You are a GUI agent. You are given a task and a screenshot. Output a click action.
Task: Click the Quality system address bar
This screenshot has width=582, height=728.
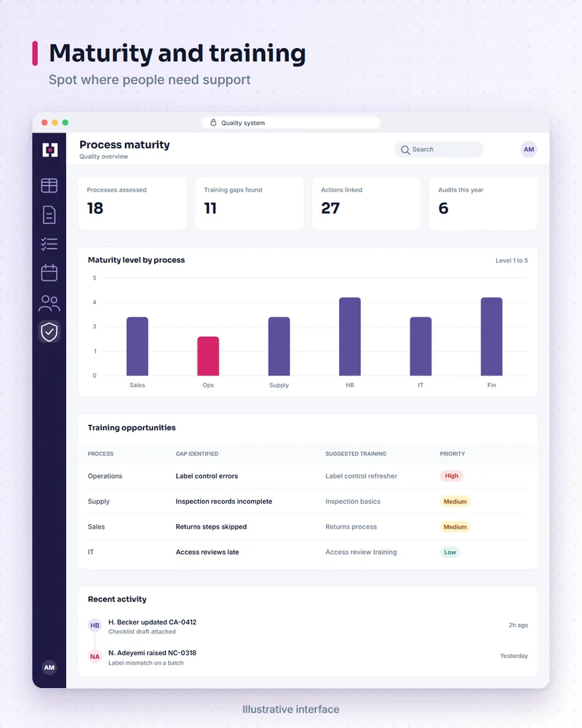click(291, 122)
